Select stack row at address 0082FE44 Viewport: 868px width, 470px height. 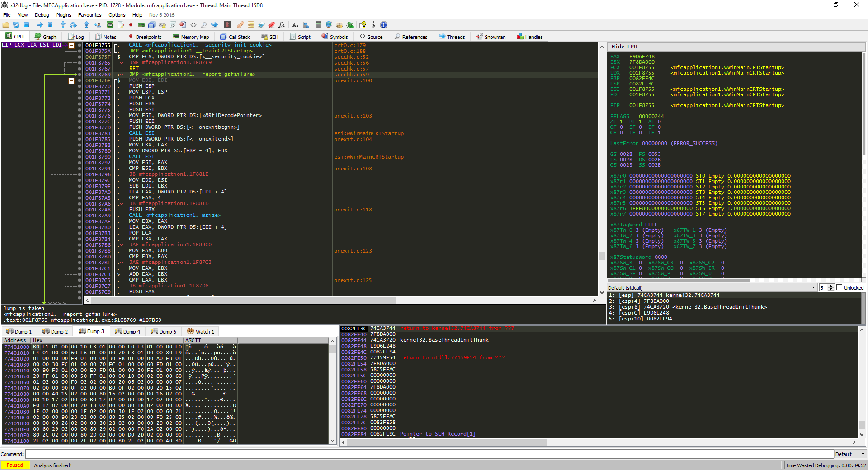[599, 340]
